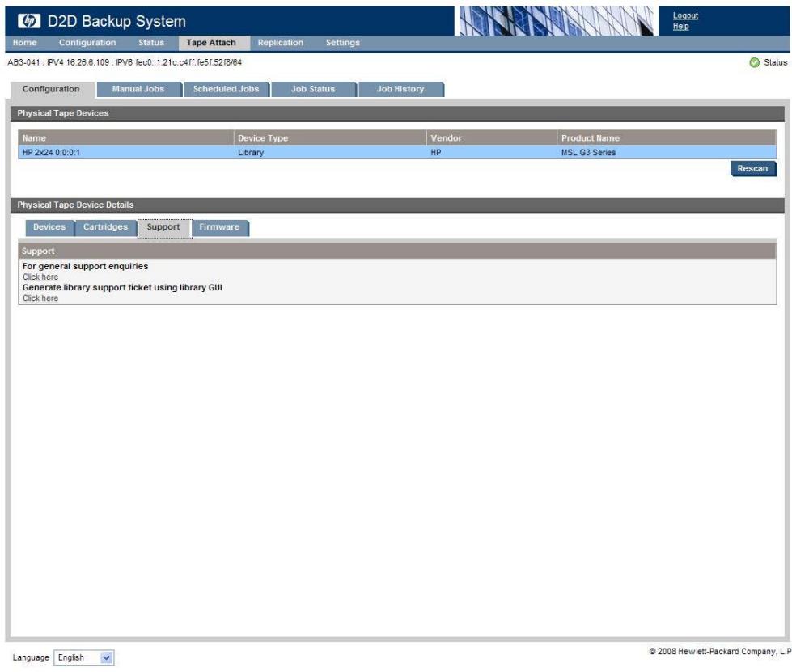Switch to the Job History tab
Image resolution: width=792 pixels, height=672 pixels.
pos(400,89)
